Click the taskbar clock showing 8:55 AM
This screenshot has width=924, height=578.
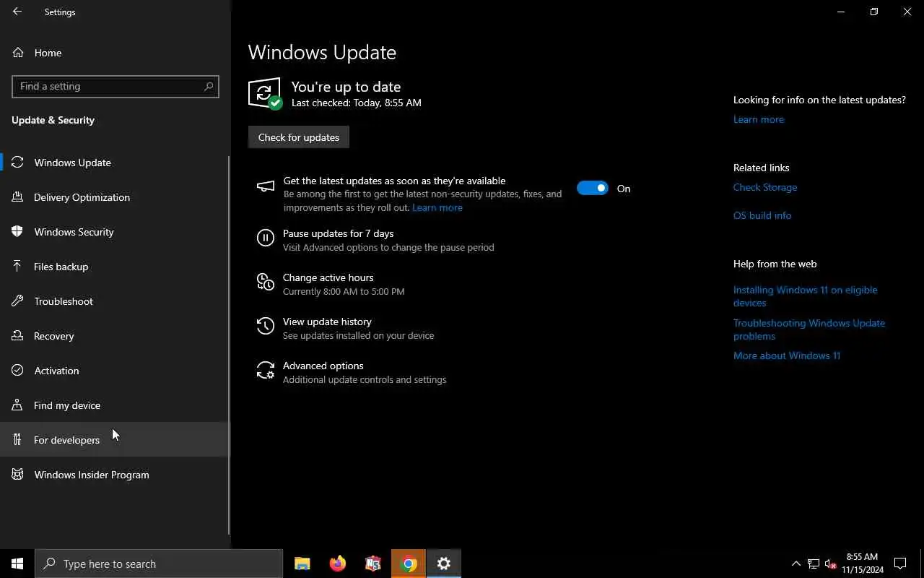point(862,564)
